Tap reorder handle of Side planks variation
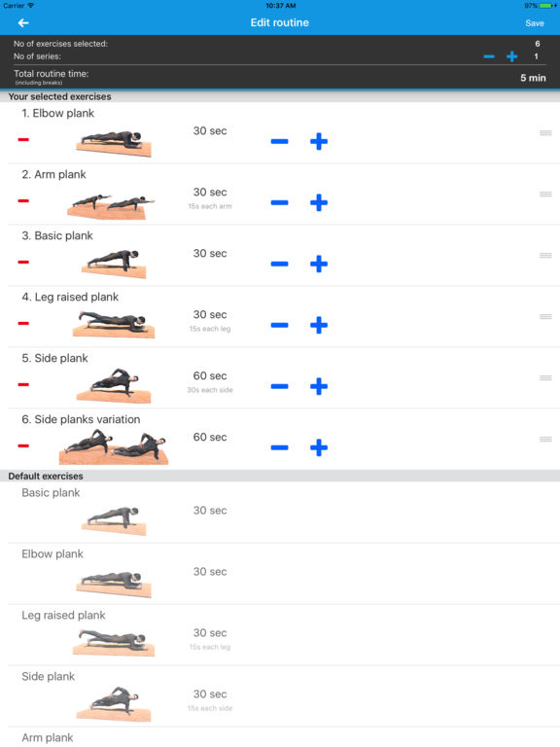Image resolution: width=560 pixels, height=747 pixels. tap(545, 440)
